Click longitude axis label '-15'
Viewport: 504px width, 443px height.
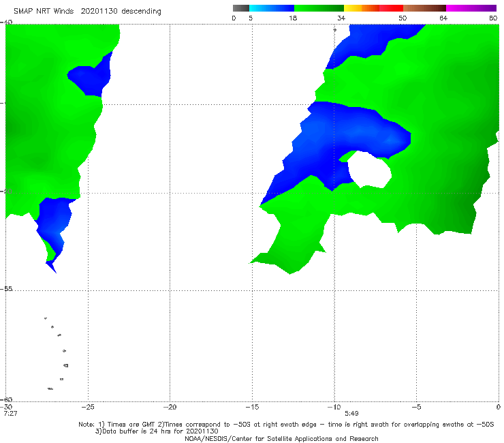[x=252, y=407]
